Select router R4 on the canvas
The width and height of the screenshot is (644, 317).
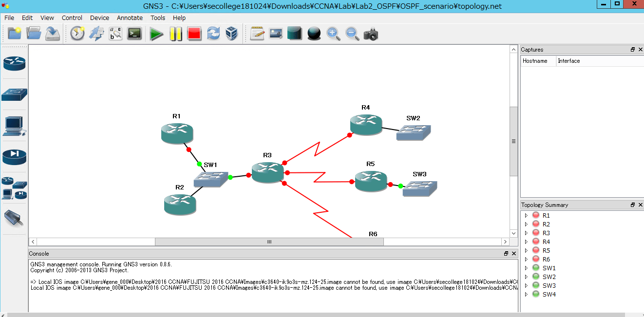[x=366, y=125]
